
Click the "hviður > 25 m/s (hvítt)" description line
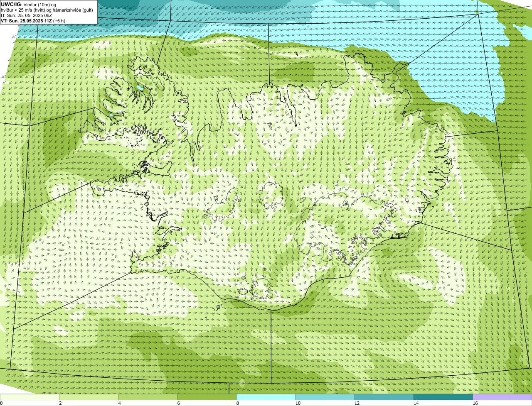[48, 10]
